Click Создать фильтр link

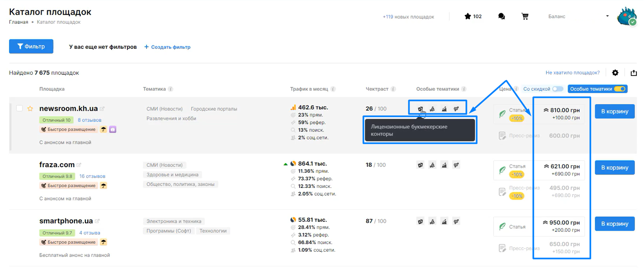coord(167,47)
